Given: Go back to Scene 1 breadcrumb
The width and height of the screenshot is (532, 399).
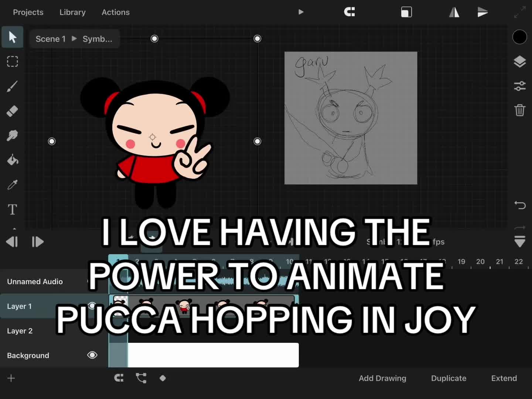Looking at the screenshot, I should point(51,39).
